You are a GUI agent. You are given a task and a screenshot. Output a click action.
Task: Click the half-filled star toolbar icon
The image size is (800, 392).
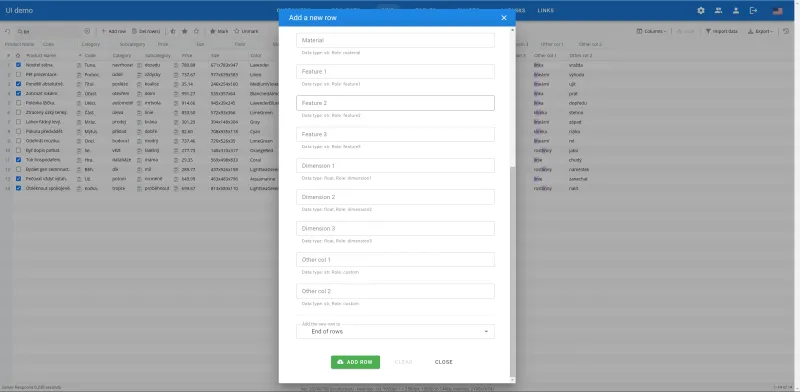coord(173,31)
